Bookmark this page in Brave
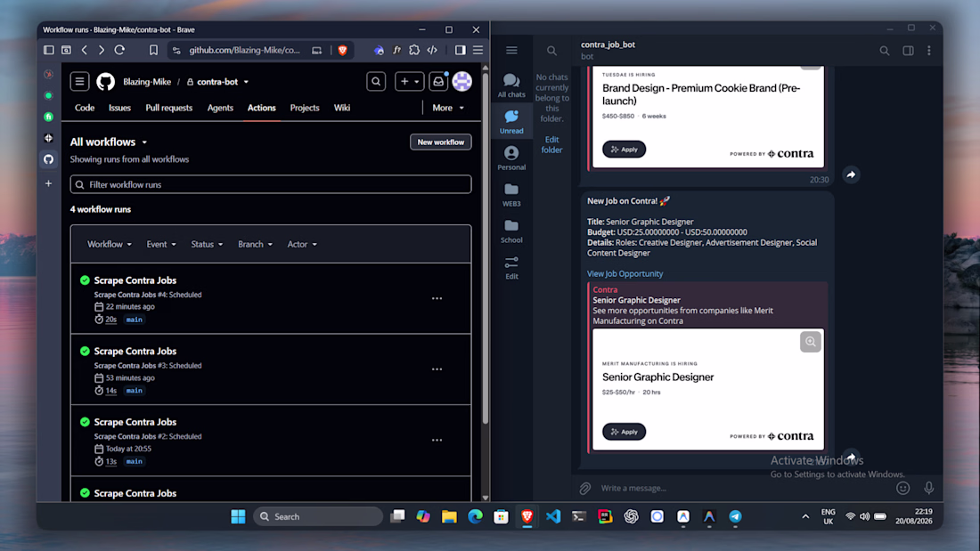Image resolution: width=980 pixels, height=551 pixels. click(x=153, y=50)
